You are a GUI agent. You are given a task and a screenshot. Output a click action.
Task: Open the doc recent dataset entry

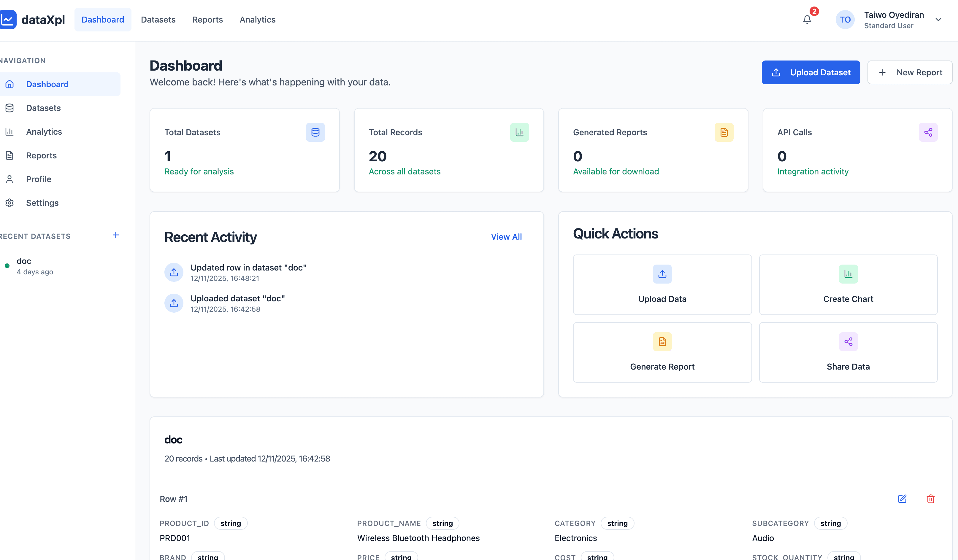coord(24,265)
